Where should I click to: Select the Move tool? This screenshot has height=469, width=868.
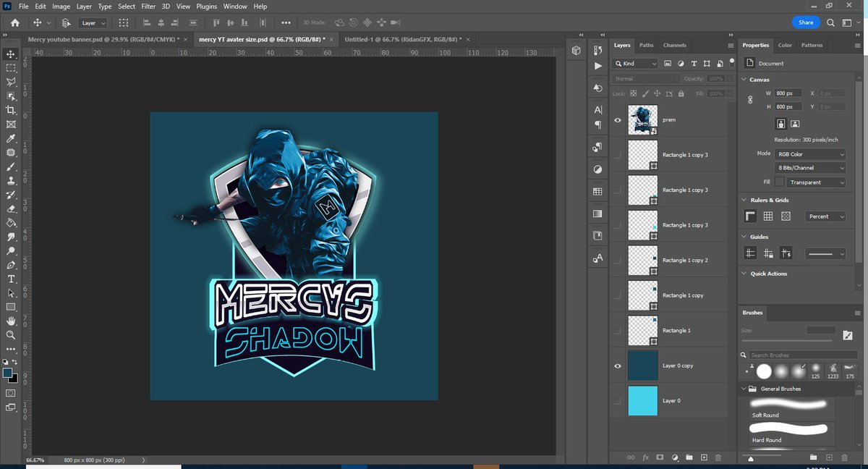point(10,54)
